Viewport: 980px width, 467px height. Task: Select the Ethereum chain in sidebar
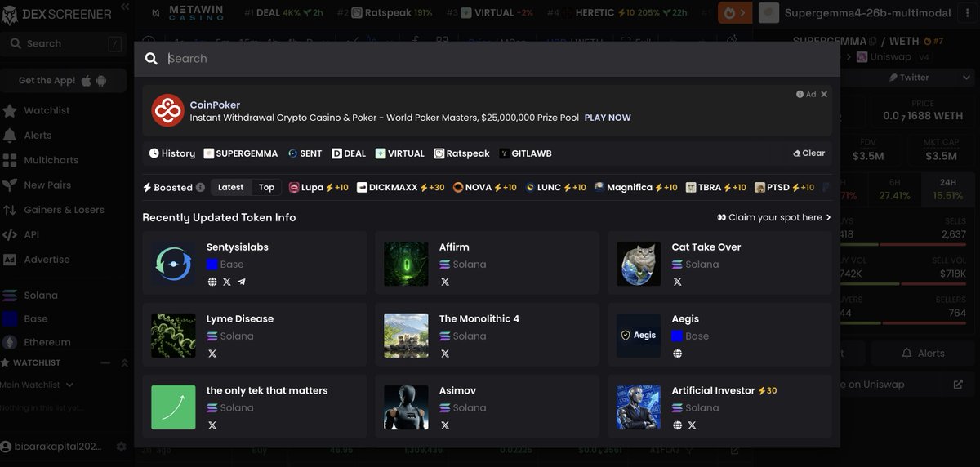click(47, 343)
